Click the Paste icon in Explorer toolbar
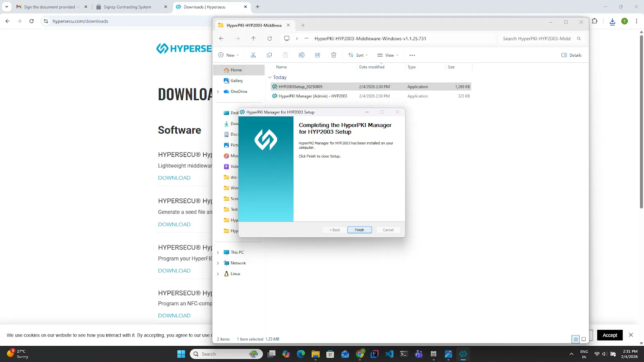This screenshot has width=644, height=362. coord(285,55)
